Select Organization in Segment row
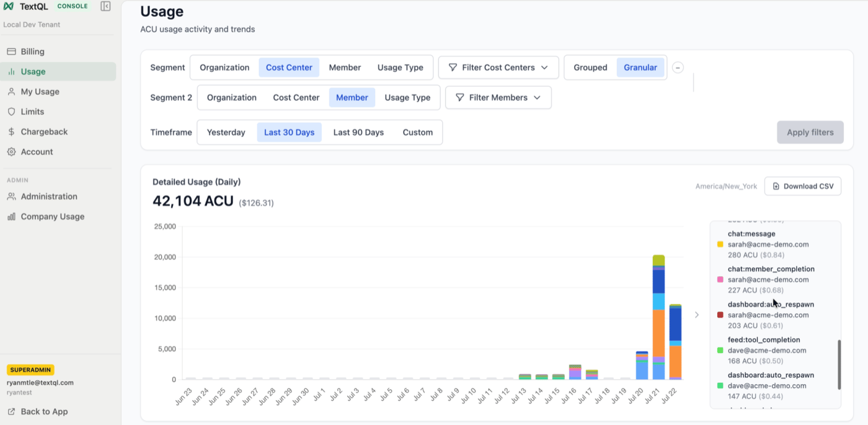This screenshot has height=425, width=868. tap(224, 68)
